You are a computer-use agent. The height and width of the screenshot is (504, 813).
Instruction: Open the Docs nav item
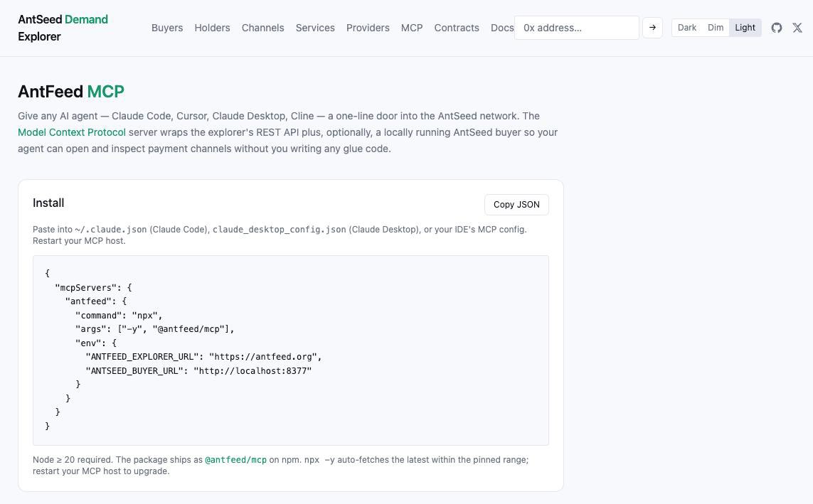point(502,28)
